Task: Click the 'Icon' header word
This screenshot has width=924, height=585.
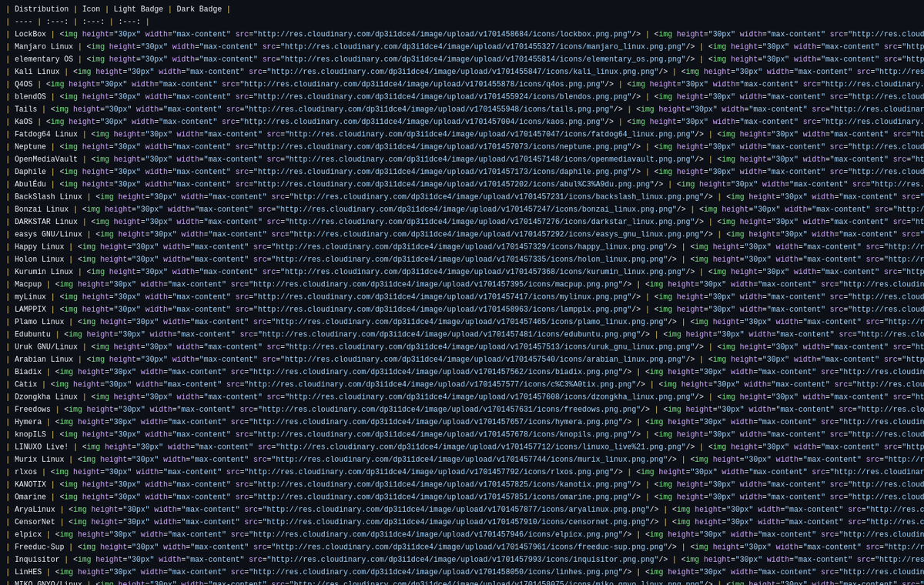Action: 91,9
